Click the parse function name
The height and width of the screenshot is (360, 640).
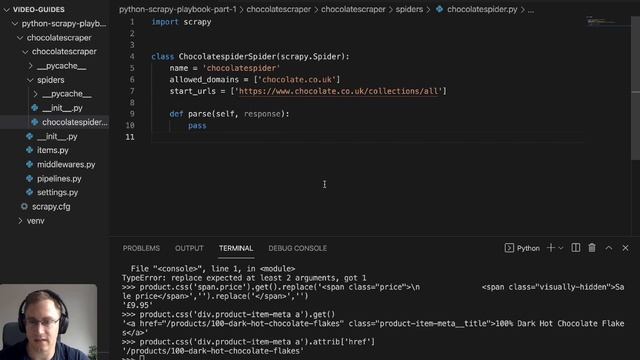coord(200,114)
